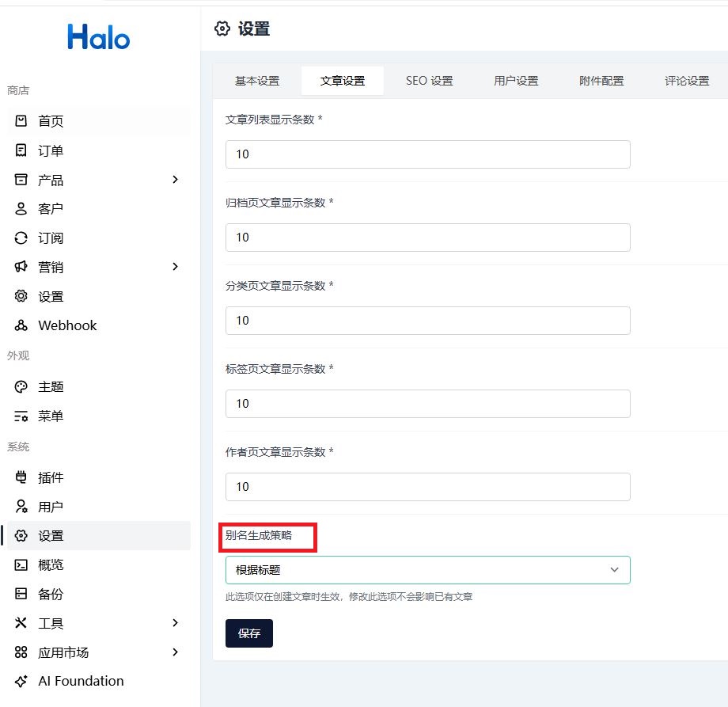Click the 分类页文章显示条数 input field
728x707 pixels.
click(x=427, y=321)
